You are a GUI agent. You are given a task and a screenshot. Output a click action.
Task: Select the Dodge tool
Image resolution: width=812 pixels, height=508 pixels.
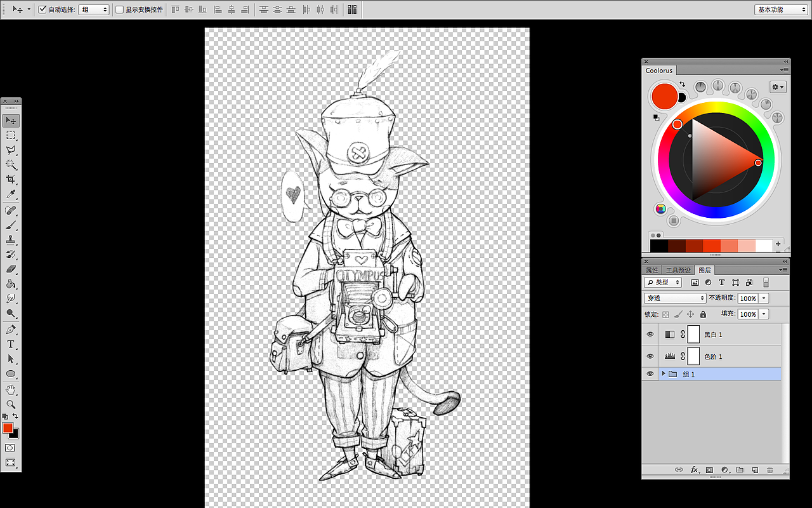(x=11, y=313)
